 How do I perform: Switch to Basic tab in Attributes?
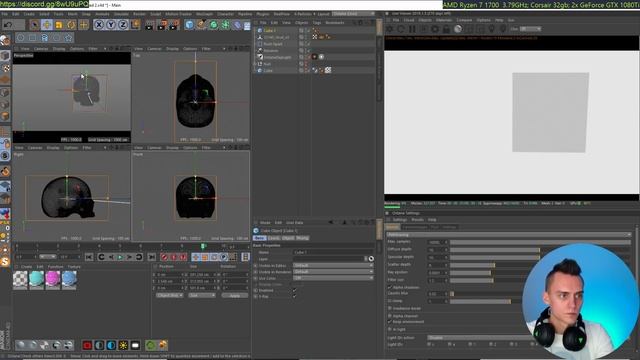coord(259,238)
